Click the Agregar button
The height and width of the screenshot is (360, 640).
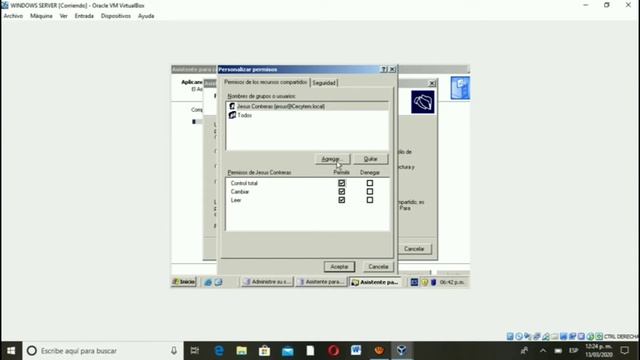332,159
